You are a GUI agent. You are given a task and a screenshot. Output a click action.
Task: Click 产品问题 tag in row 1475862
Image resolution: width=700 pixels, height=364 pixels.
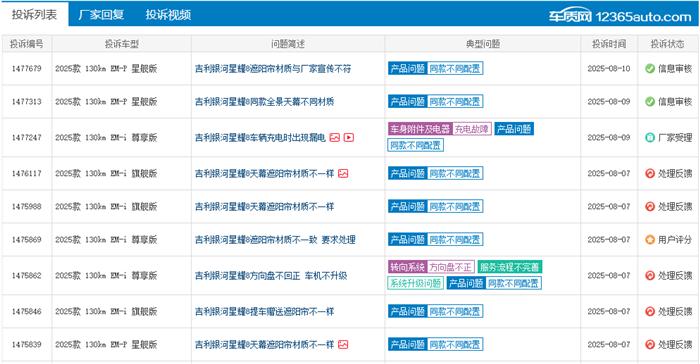(466, 283)
